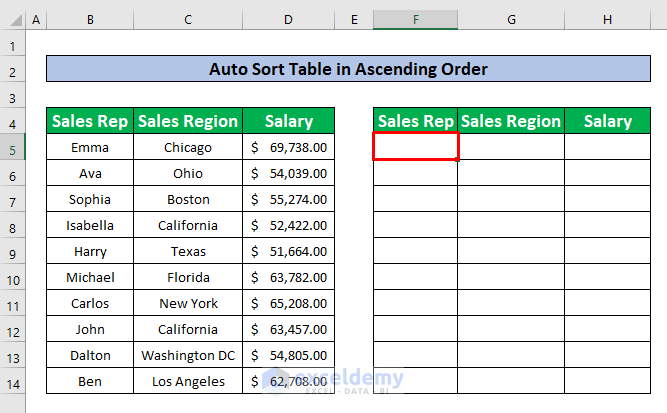Select the 'Los Angeles' cell
The width and height of the screenshot is (667, 413).
tap(188, 381)
